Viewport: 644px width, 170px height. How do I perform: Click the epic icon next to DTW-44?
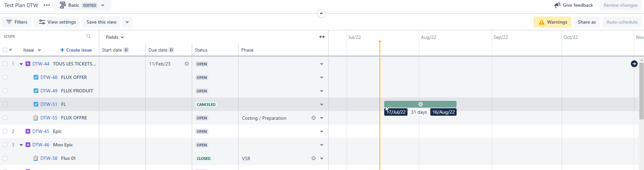tap(28, 64)
